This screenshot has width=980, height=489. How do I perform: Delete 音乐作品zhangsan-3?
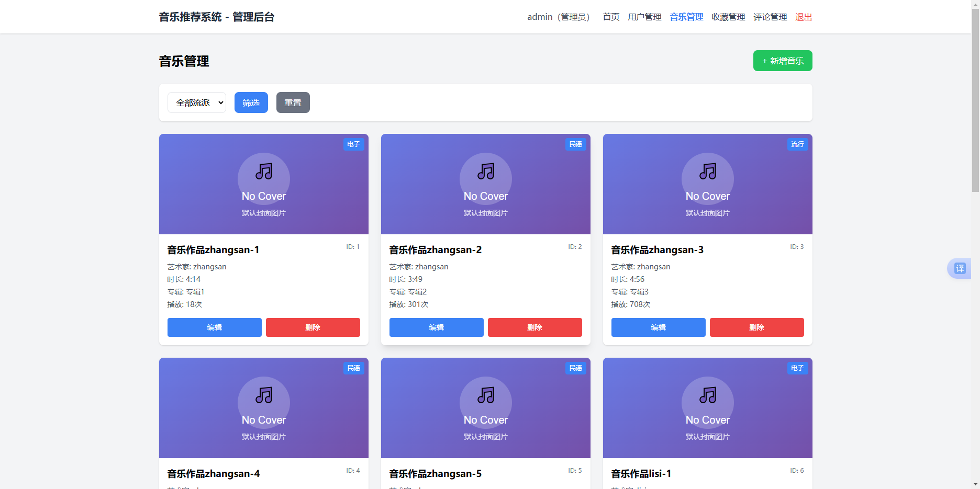[757, 327]
